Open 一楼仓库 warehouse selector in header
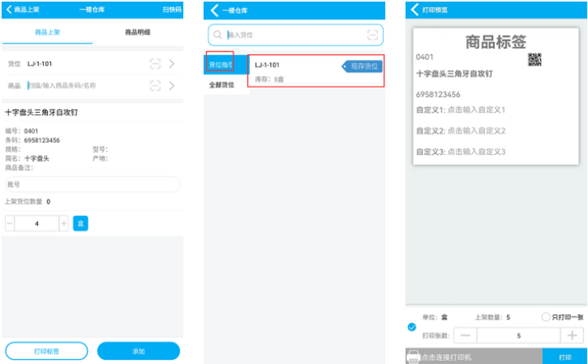The height and width of the screenshot is (364, 588). pyautogui.click(x=93, y=10)
